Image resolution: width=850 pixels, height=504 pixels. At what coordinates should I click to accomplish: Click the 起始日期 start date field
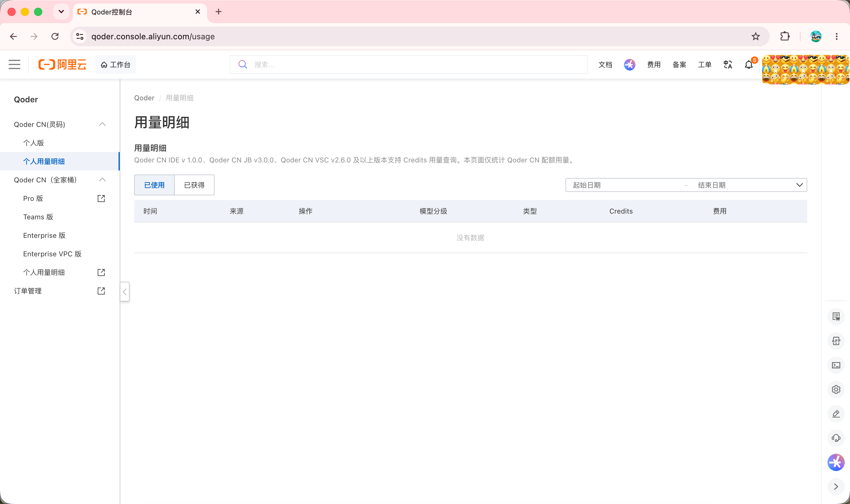pyautogui.click(x=625, y=185)
